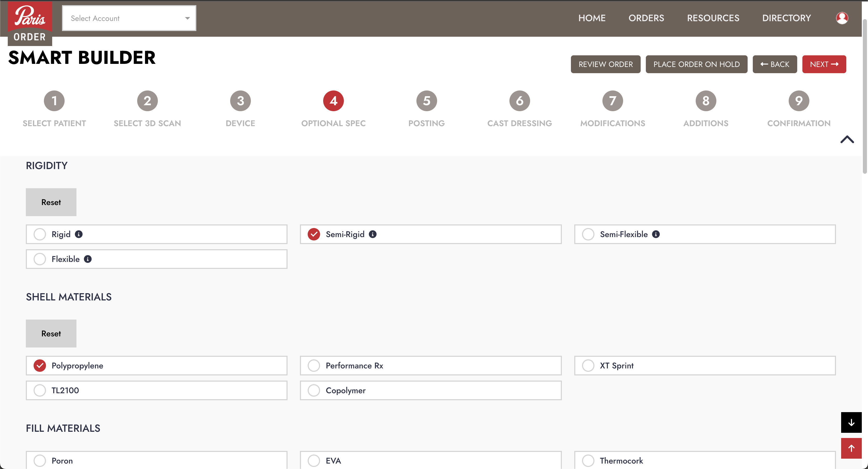Go to step 8 Additions

(706, 109)
